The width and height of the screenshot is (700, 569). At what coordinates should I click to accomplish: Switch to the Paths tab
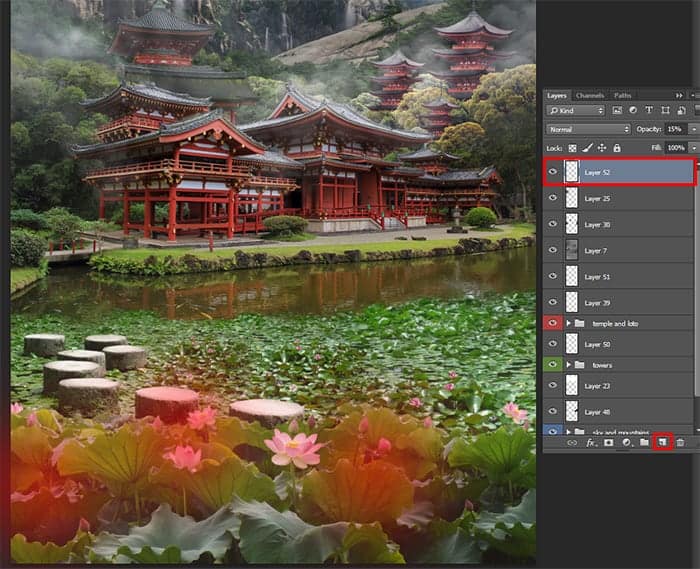point(622,96)
